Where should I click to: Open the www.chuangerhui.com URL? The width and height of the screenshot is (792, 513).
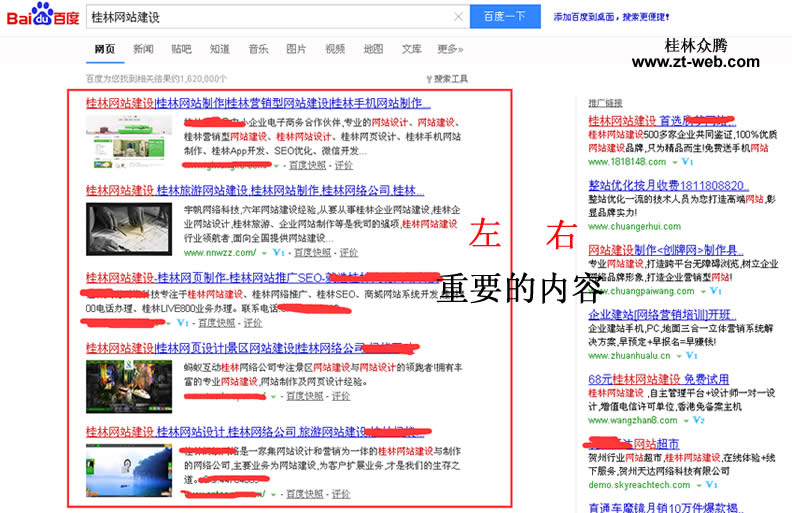point(634,227)
